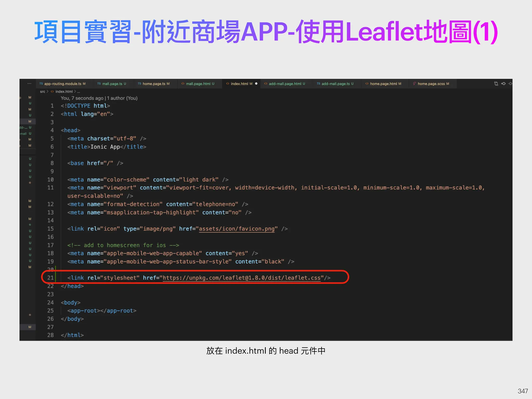The height and width of the screenshot is (399, 532).
Task: Click the TS icon on app-routing.module.ts tab
Action: click(41, 84)
